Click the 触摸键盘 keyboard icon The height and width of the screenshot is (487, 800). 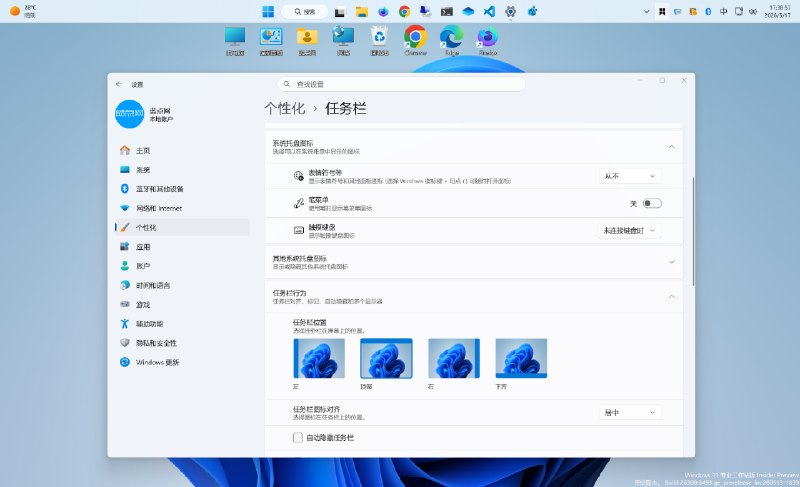click(298, 230)
